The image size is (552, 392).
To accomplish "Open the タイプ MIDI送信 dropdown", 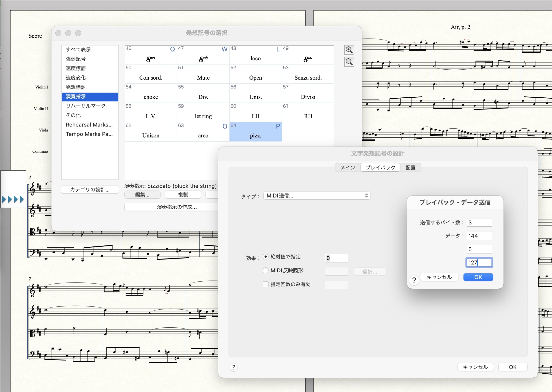I will tap(317, 196).
